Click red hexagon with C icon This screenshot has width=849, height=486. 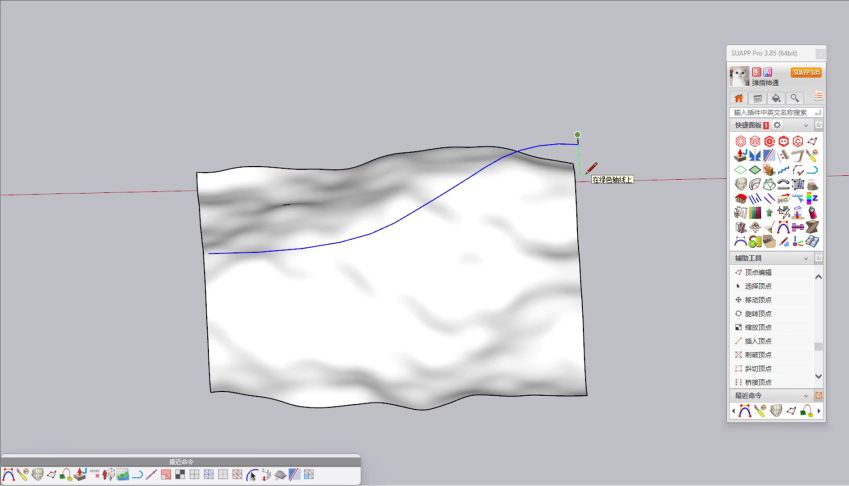pos(769,141)
